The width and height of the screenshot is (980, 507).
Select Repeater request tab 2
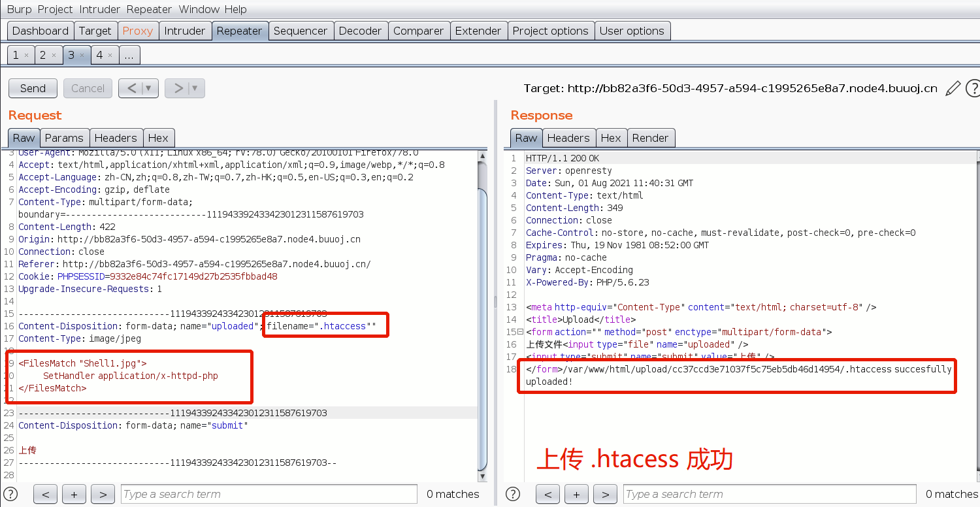[x=43, y=55]
